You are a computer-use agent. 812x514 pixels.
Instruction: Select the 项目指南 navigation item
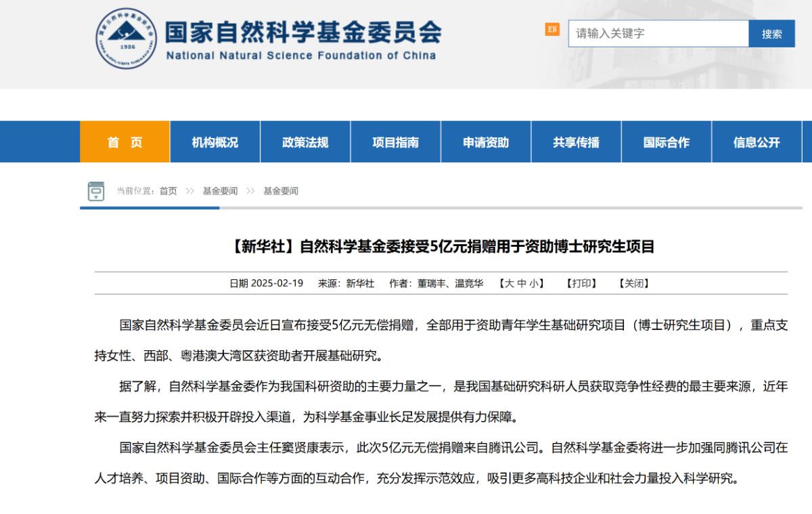pos(396,142)
